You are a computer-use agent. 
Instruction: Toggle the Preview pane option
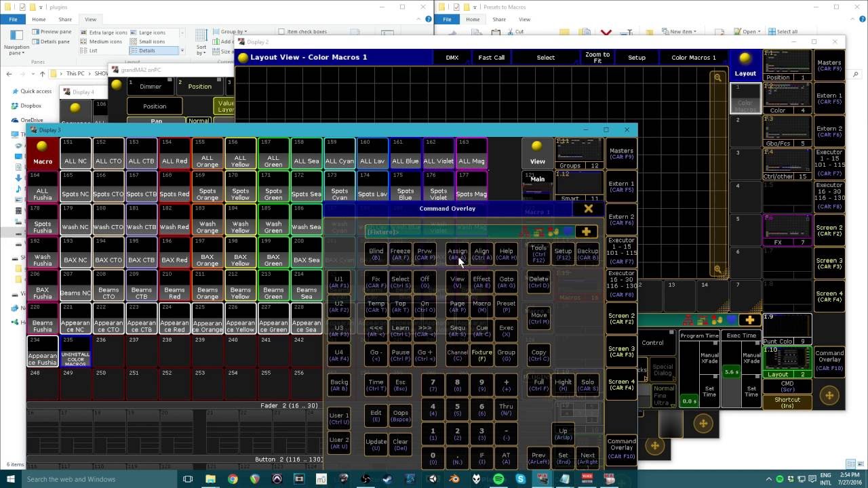(x=52, y=32)
